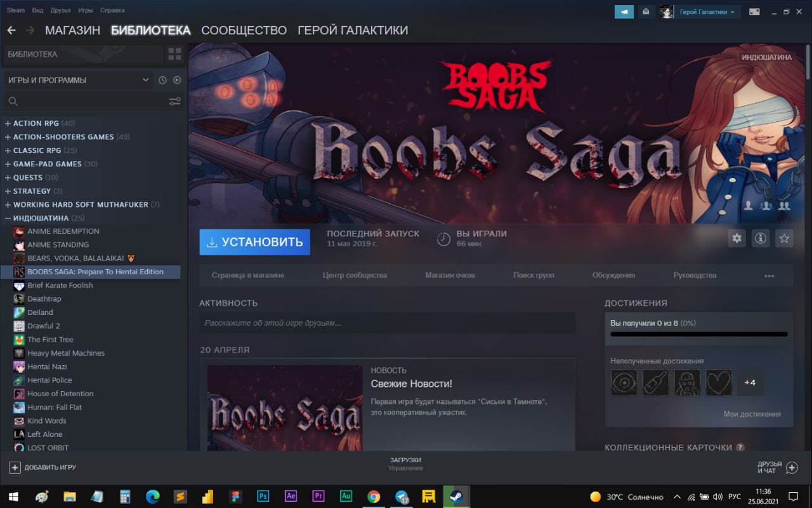Open Telegram from taskbar
This screenshot has width=812, height=508.
click(x=402, y=496)
